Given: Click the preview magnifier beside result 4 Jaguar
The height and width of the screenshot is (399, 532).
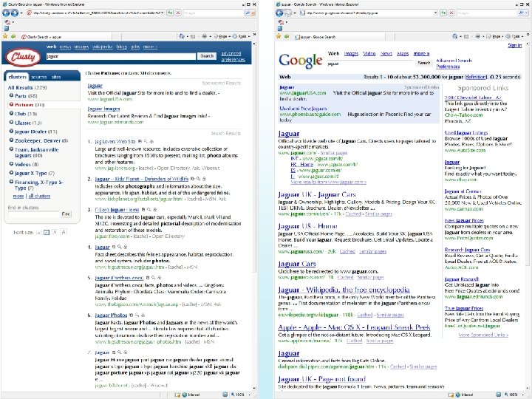Looking at the screenshot, I should click(x=120, y=247).
